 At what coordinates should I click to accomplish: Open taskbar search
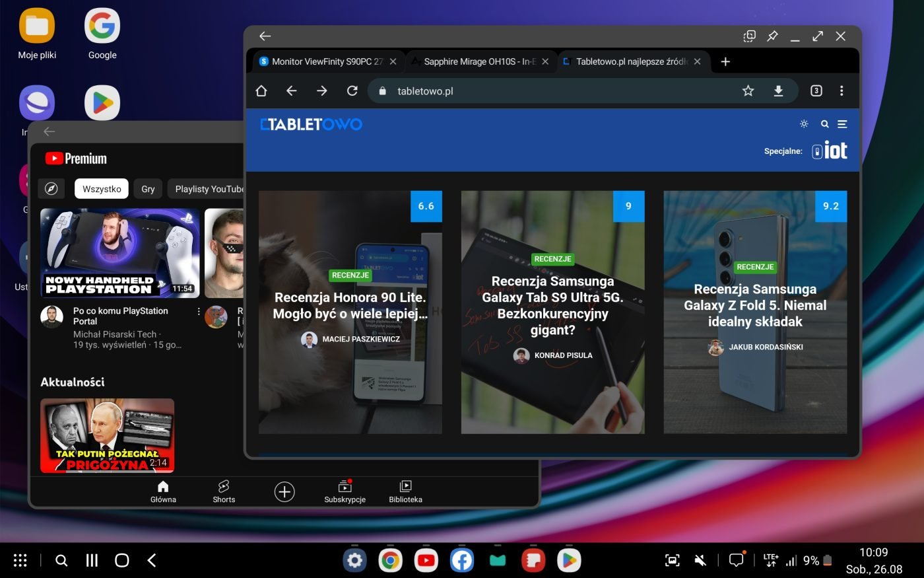61,560
